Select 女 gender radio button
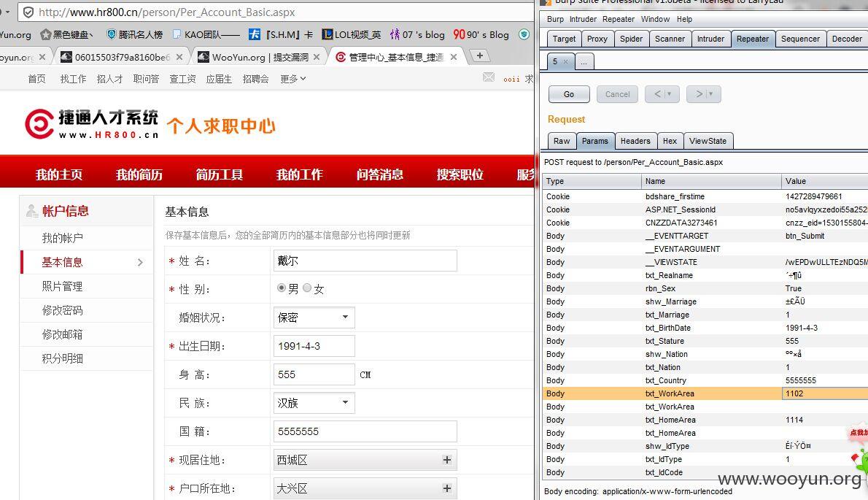The width and height of the screenshot is (868, 500). pos(307,288)
